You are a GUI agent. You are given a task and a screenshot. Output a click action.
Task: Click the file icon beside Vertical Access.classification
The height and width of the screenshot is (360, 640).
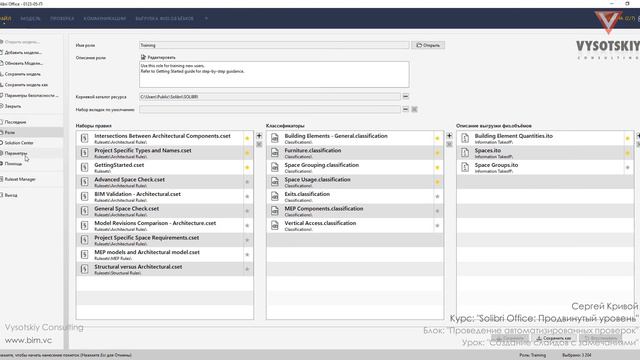[x=275, y=225]
